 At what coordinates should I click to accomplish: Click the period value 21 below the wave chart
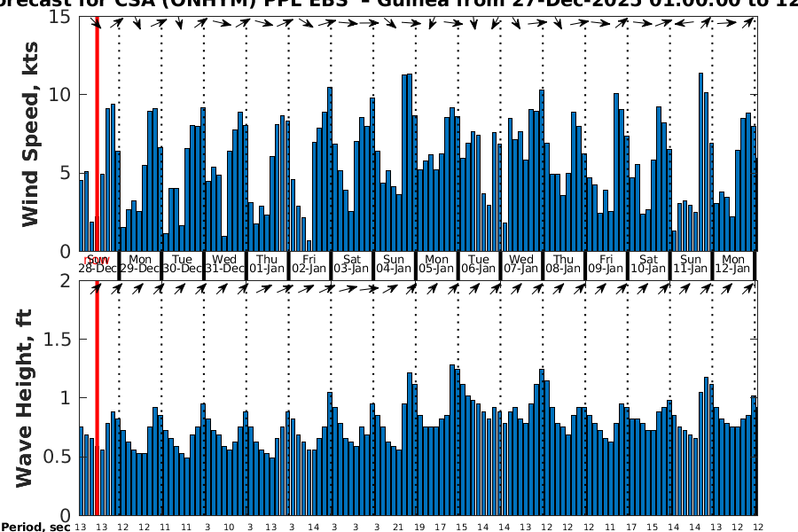coord(398,527)
